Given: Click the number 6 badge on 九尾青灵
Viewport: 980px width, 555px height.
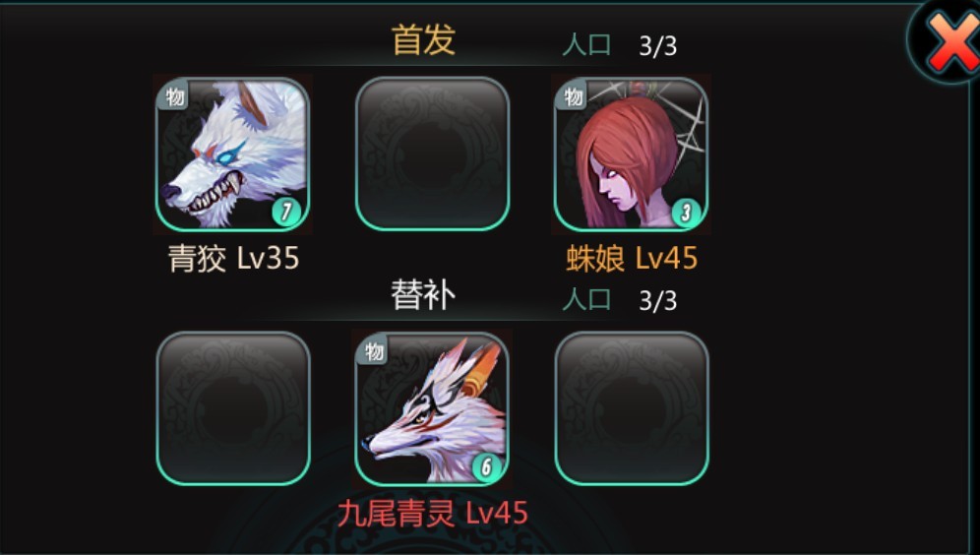Looking at the screenshot, I should [487, 466].
